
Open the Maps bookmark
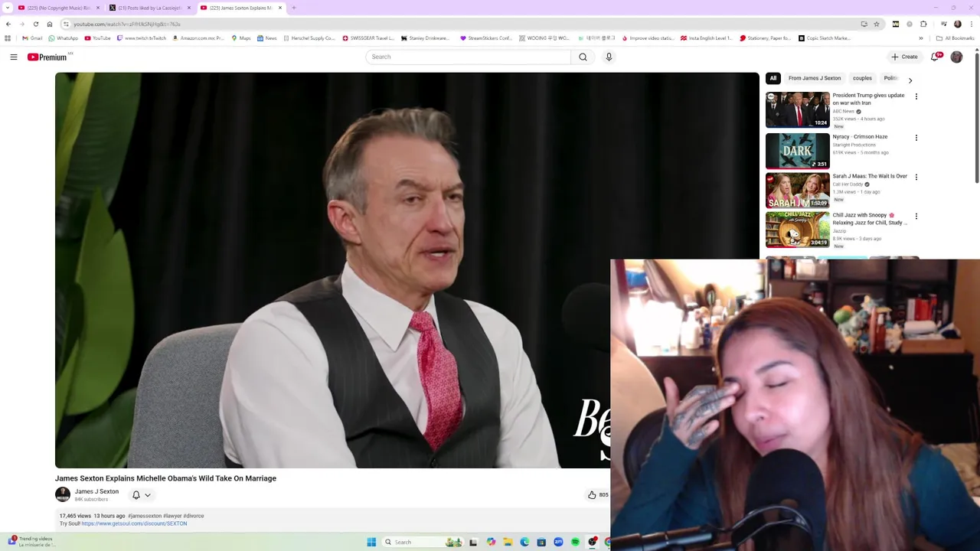(240, 38)
